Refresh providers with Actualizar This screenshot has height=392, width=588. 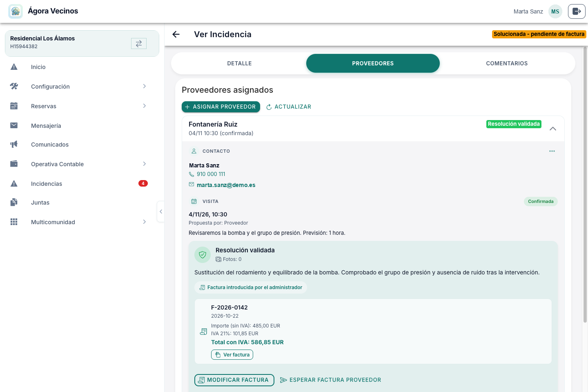(289, 107)
